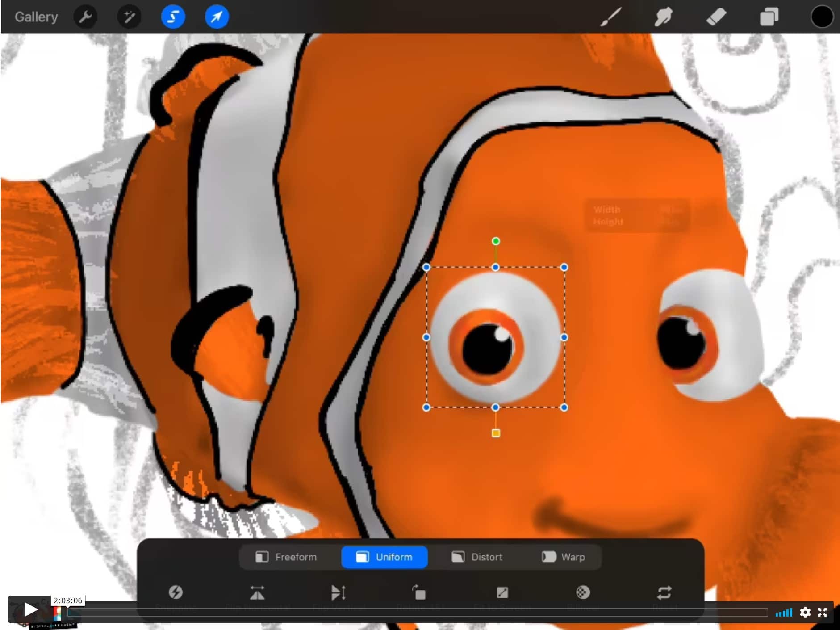This screenshot has height=630, width=840.
Task: Choose the Eraser tool
Action: (716, 17)
